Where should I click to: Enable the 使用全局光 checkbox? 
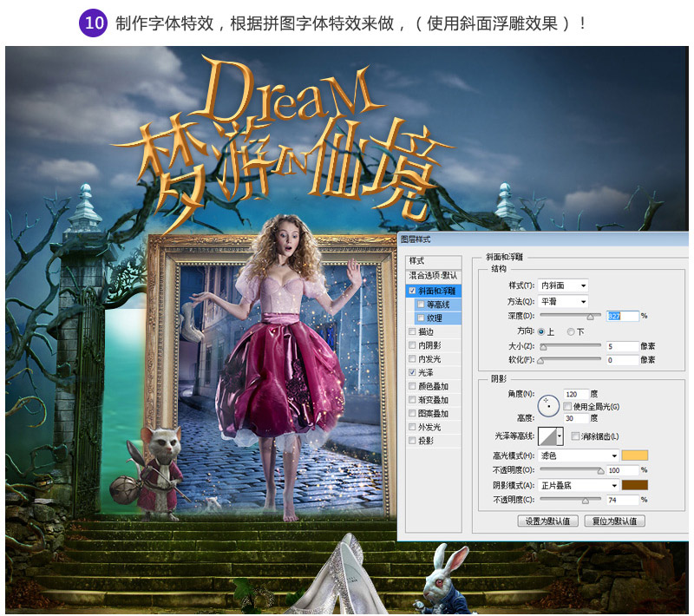567,406
